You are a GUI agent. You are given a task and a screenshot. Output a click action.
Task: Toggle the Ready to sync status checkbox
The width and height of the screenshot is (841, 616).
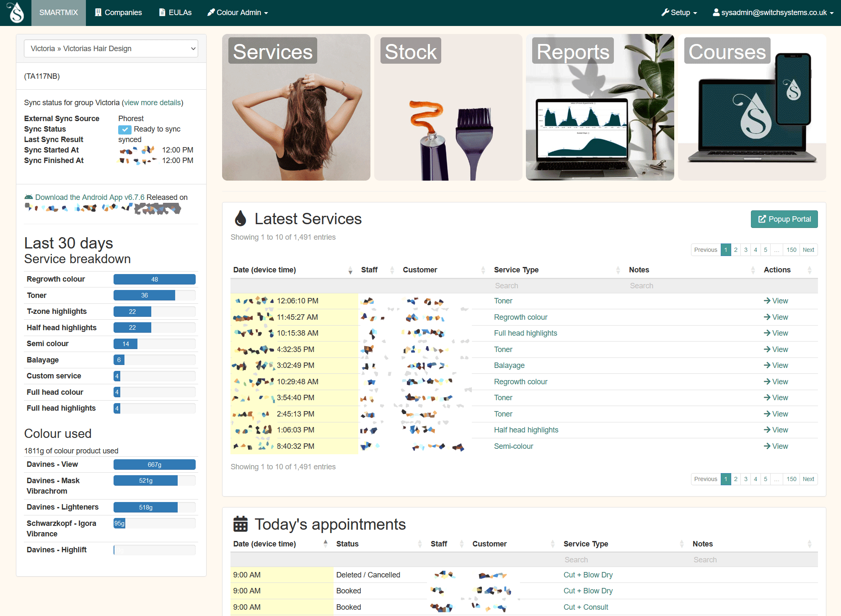125,129
